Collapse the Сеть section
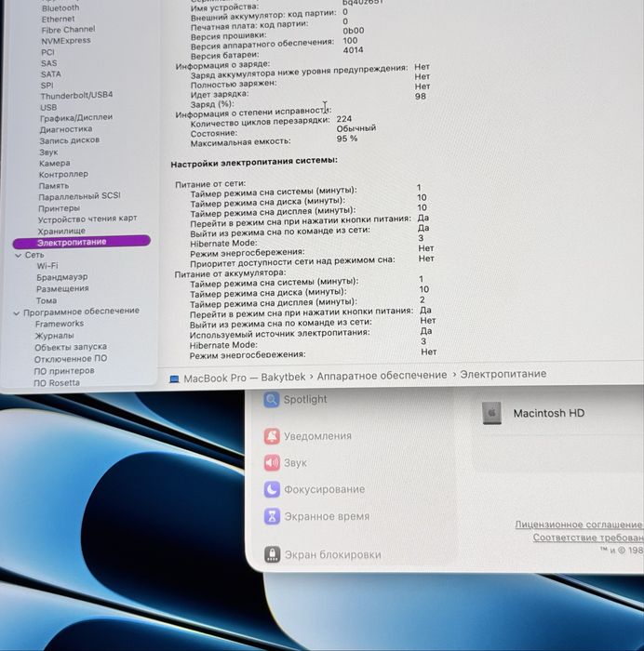The width and height of the screenshot is (644, 651). point(18,256)
